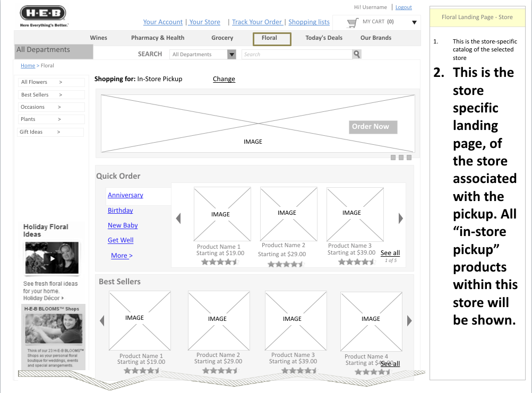The height and width of the screenshot is (393, 532).
Task: Select the Our Brands tab
Action: pyautogui.click(x=375, y=38)
